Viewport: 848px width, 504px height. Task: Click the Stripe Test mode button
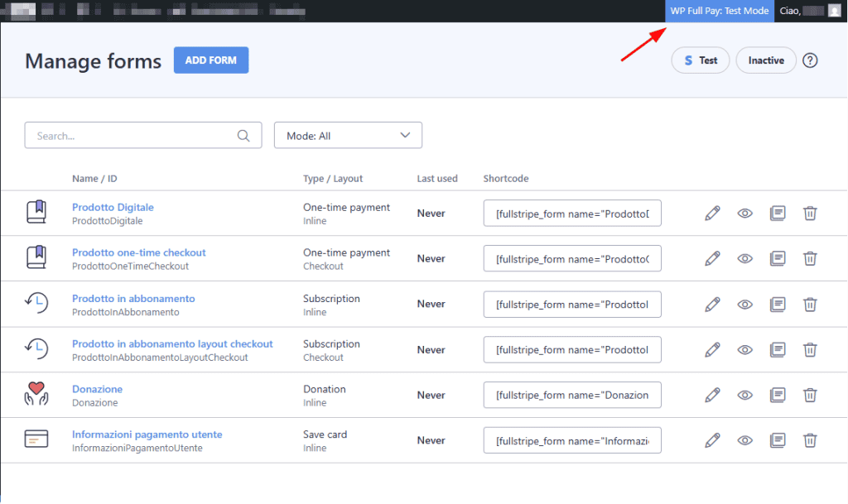[x=700, y=60]
